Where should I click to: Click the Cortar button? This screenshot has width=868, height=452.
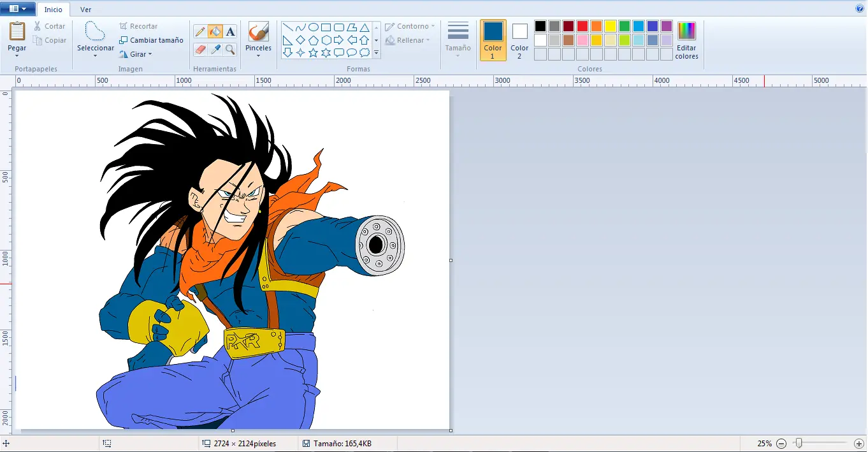[x=49, y=26]
